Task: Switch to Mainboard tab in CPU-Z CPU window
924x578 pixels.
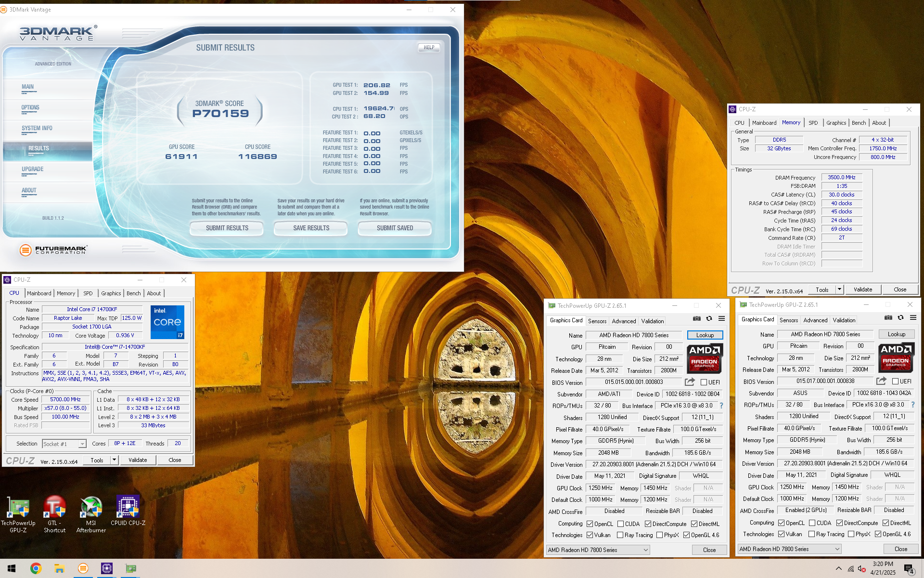Action: 39,293
